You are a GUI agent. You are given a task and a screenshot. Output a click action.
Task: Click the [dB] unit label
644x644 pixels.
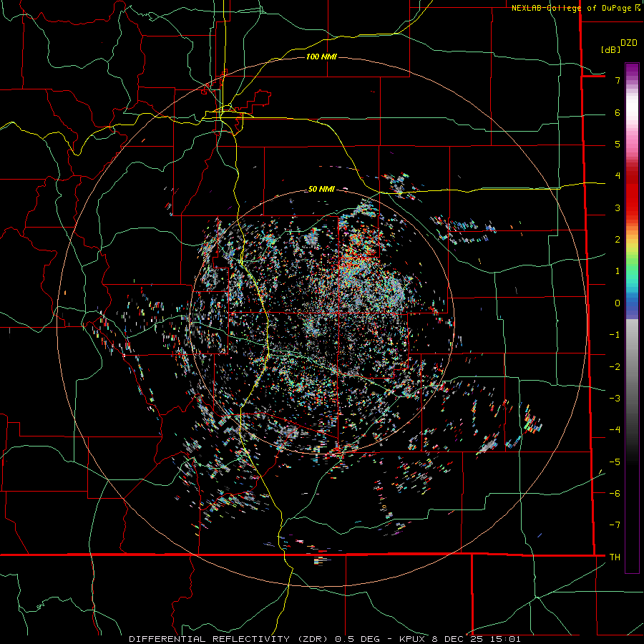click(610, 49)
